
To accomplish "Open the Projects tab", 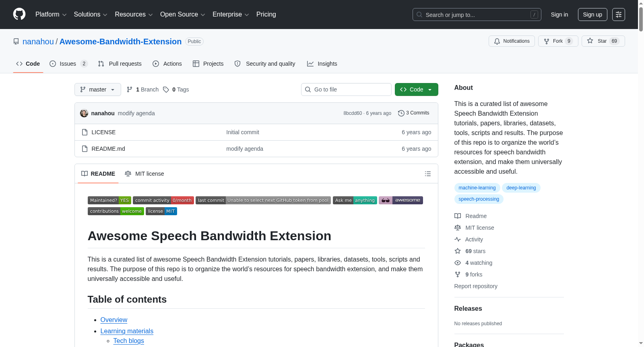I will coord(208,64).
